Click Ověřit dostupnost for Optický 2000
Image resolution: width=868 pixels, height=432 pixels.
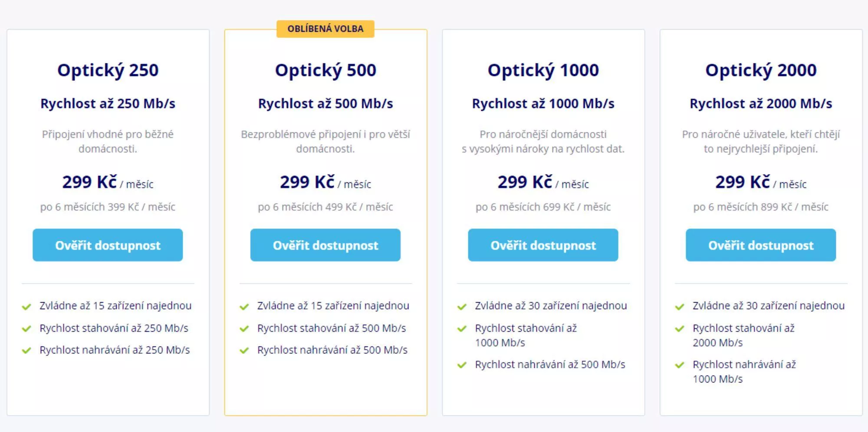tap(761, 245)
